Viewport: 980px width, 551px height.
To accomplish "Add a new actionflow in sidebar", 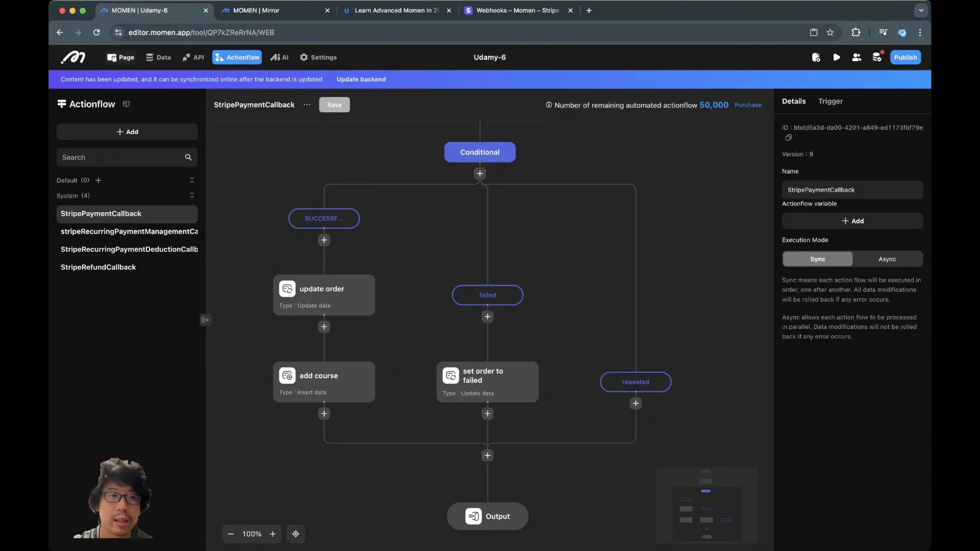I will pyautogui.click(x=127, y=132).
